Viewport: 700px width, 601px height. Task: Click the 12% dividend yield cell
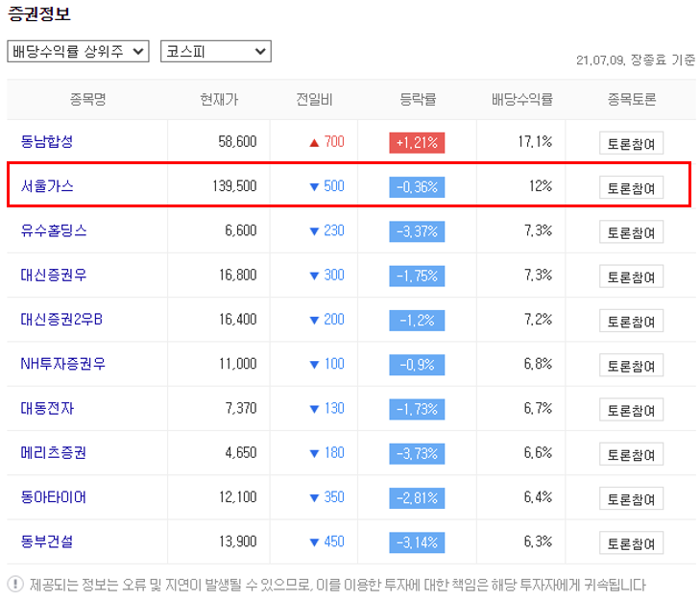click(x=541, y=185)
